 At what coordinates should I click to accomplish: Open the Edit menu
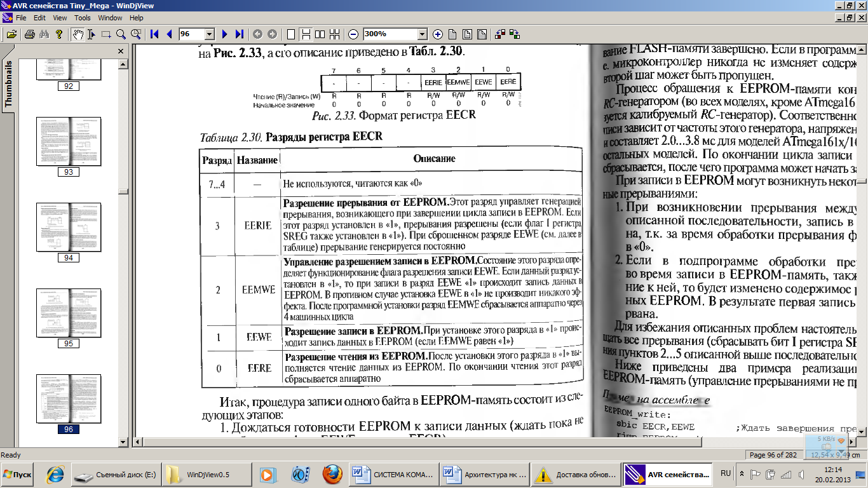pos(39,18)
